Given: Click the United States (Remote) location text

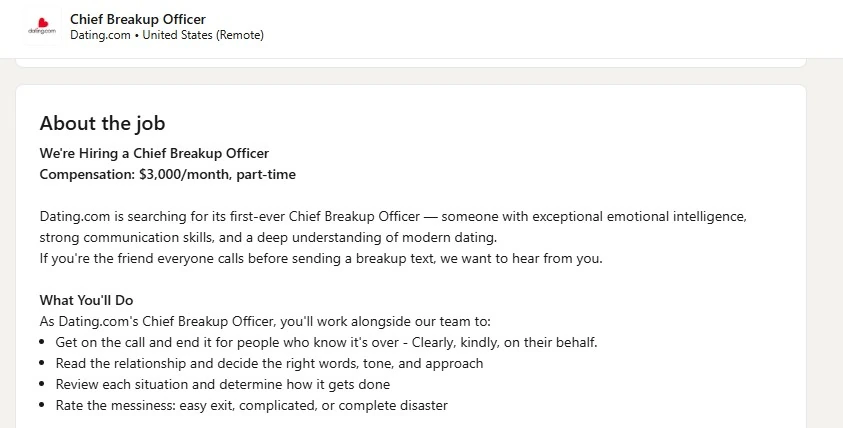Looking at the screenshot, I should (203, 35).
